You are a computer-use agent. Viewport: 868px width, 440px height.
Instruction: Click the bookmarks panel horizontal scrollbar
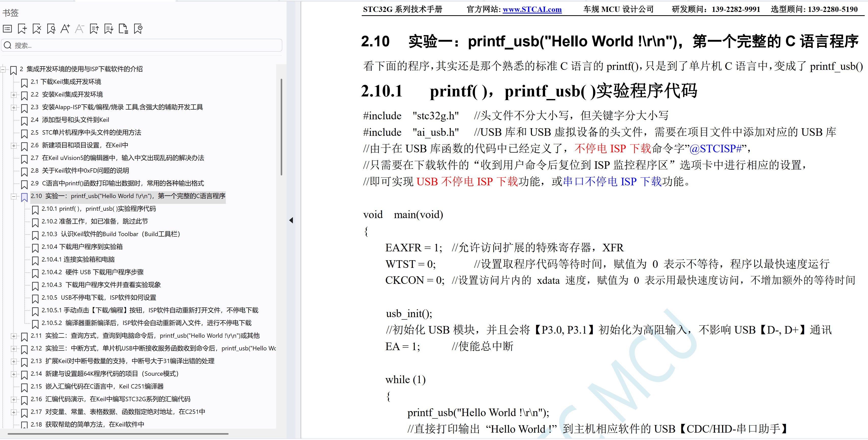118,434
